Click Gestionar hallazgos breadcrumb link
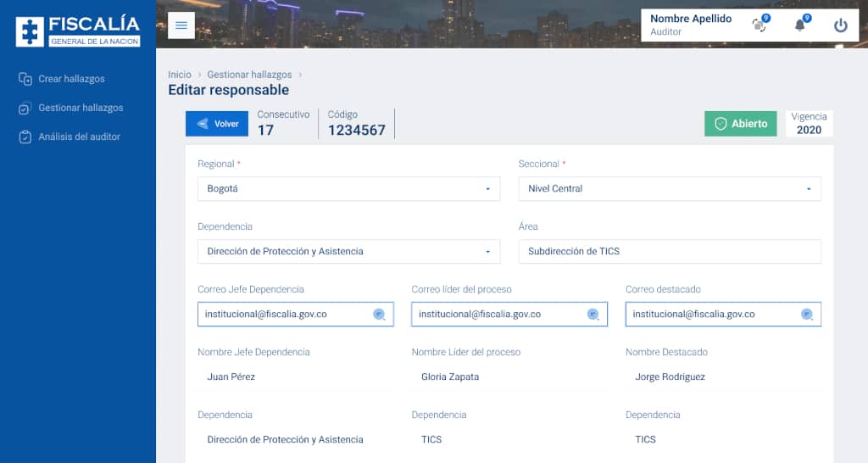 click(250, 75)
